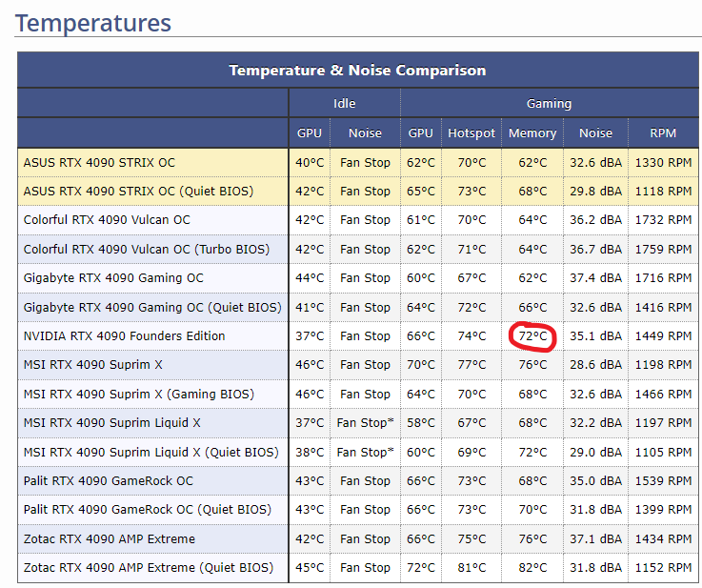Viewport: 702px width, 588px height.
Task: Click the 37.4 dBA noise value for Gigabyte
Action: [595, 278]
